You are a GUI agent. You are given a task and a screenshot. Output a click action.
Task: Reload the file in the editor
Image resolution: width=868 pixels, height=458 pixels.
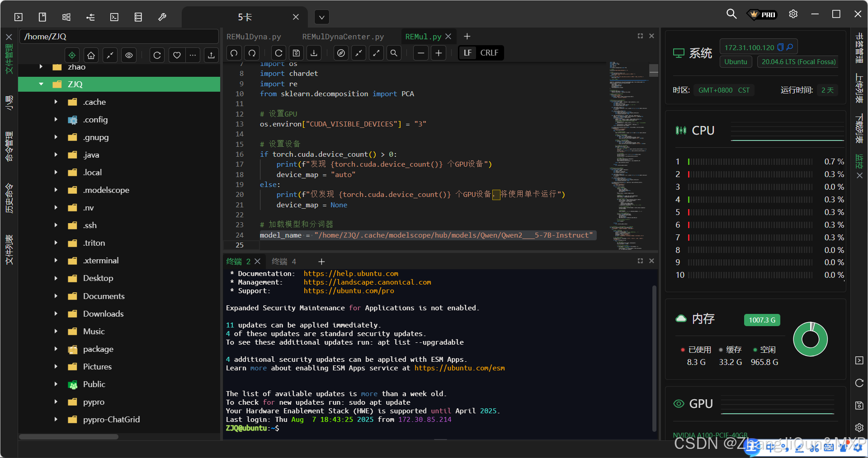279,53
